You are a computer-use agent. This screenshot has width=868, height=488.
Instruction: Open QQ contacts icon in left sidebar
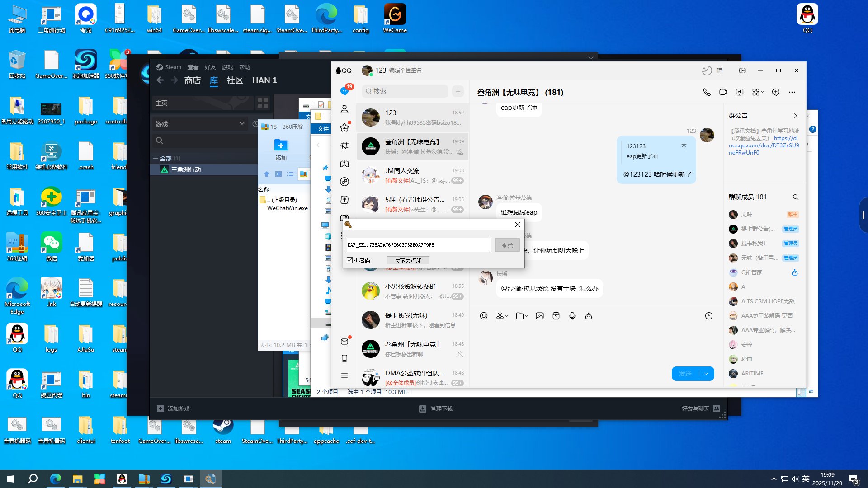pos(344,109)
